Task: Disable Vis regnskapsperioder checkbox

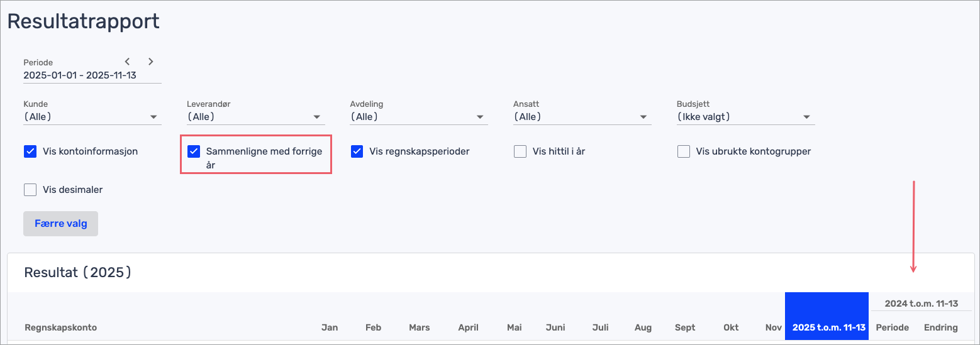Action: (357, 151)
